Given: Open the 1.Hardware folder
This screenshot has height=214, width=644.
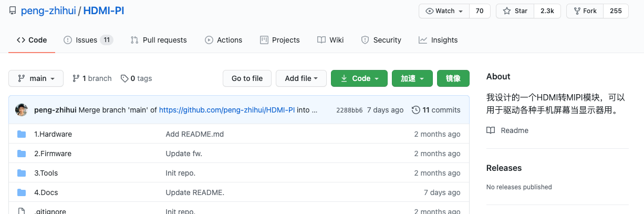Looking at the screenshot, I should point(53,134).
